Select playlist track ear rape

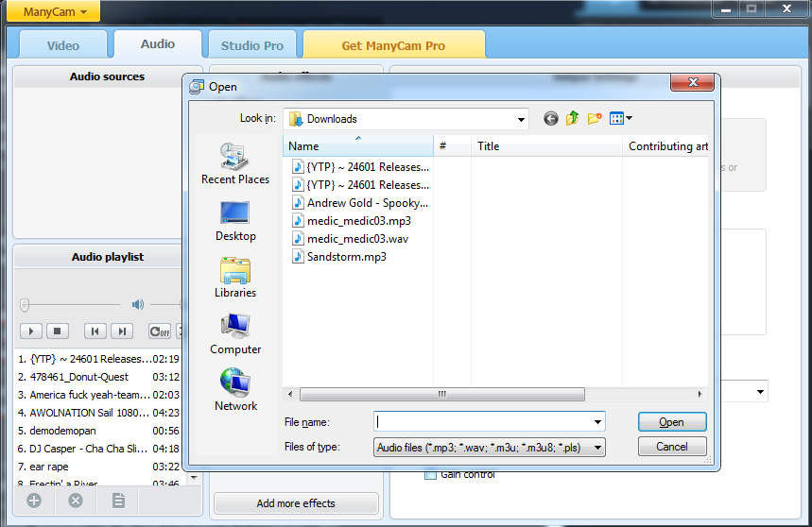(98, 467)
